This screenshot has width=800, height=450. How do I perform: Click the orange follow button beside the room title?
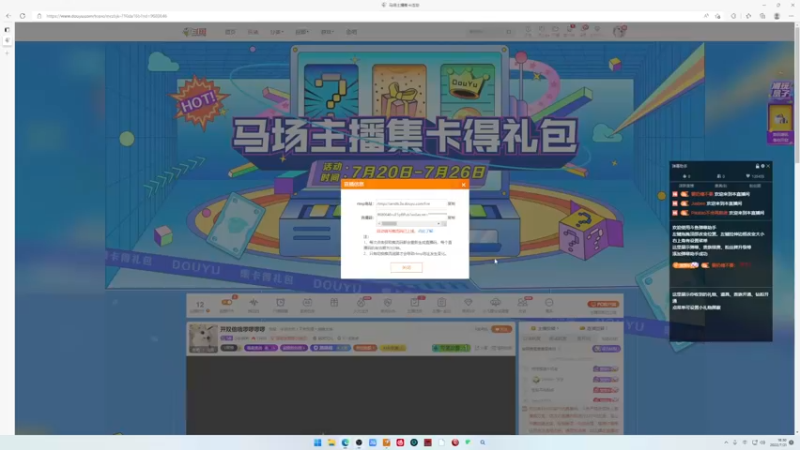coord(502,329)
